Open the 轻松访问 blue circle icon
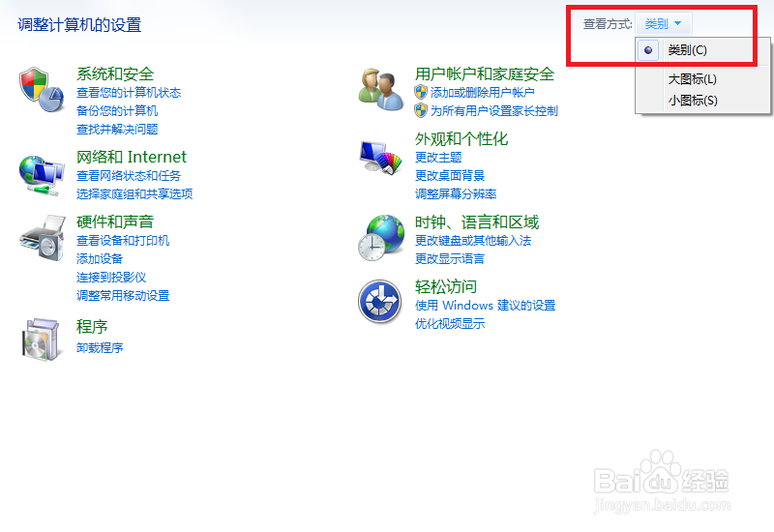This screenshot has height=532, width=774. click(379, 301)
